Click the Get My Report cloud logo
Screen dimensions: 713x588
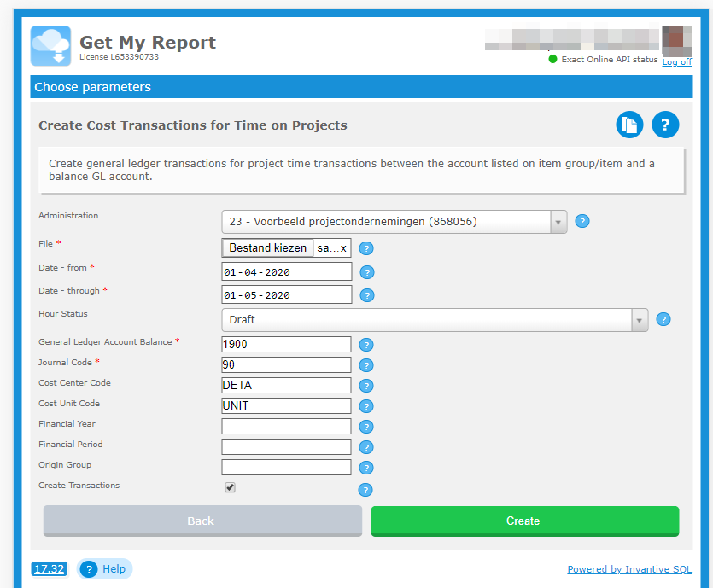[50, 46]
